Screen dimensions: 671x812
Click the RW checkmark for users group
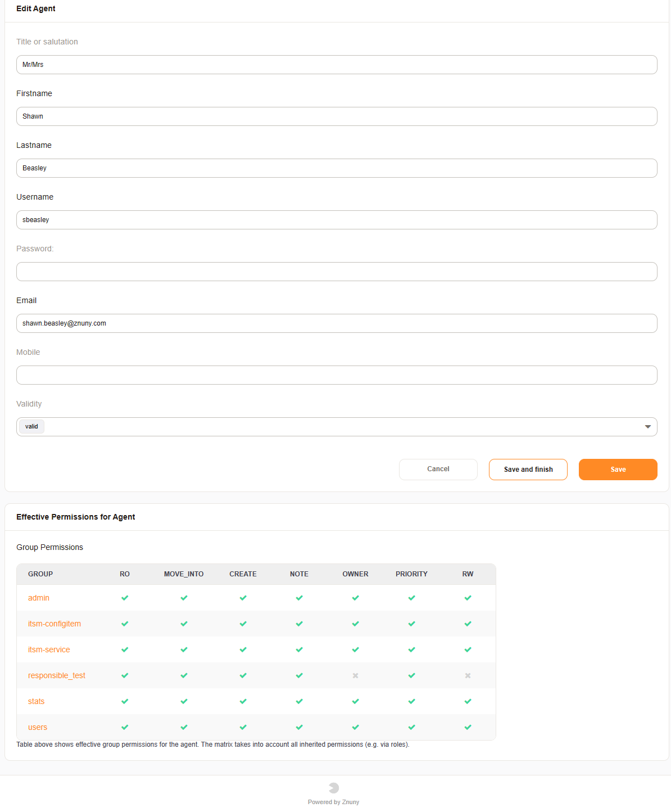tap(468, 727)
